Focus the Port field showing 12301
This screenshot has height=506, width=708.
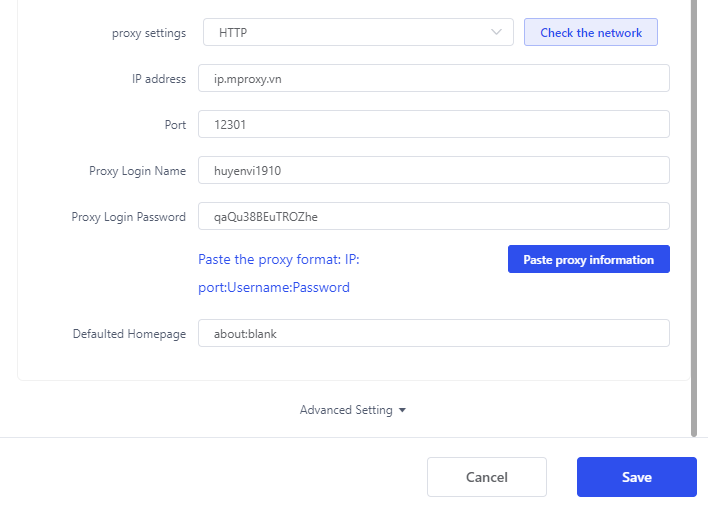coord(433,125)
